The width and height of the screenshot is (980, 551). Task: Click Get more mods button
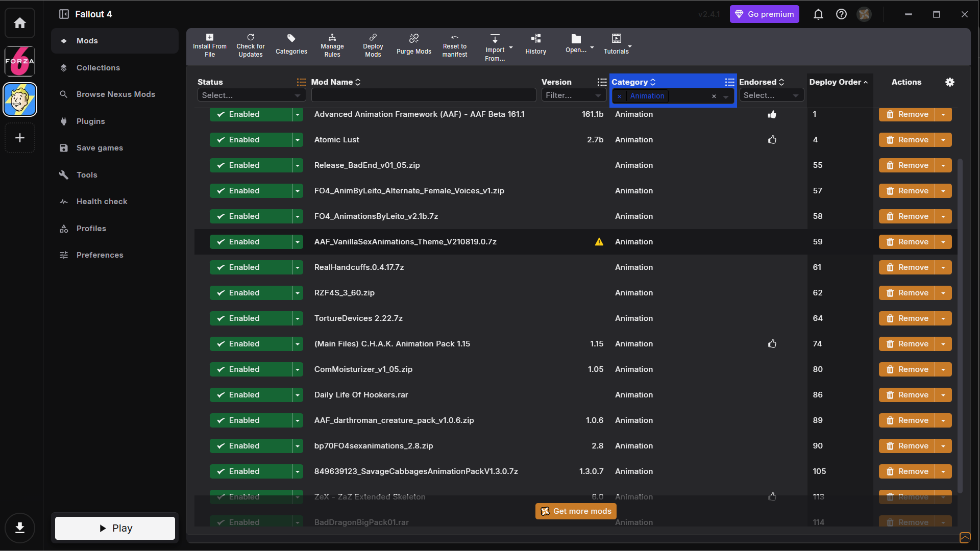tap(576, 511)
